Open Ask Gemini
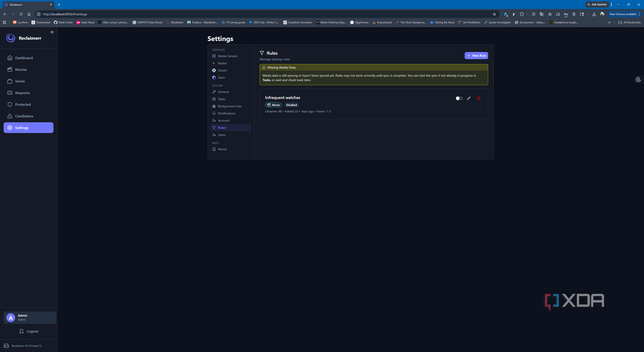This screenshot has width=644, height=352. (597, 5)
